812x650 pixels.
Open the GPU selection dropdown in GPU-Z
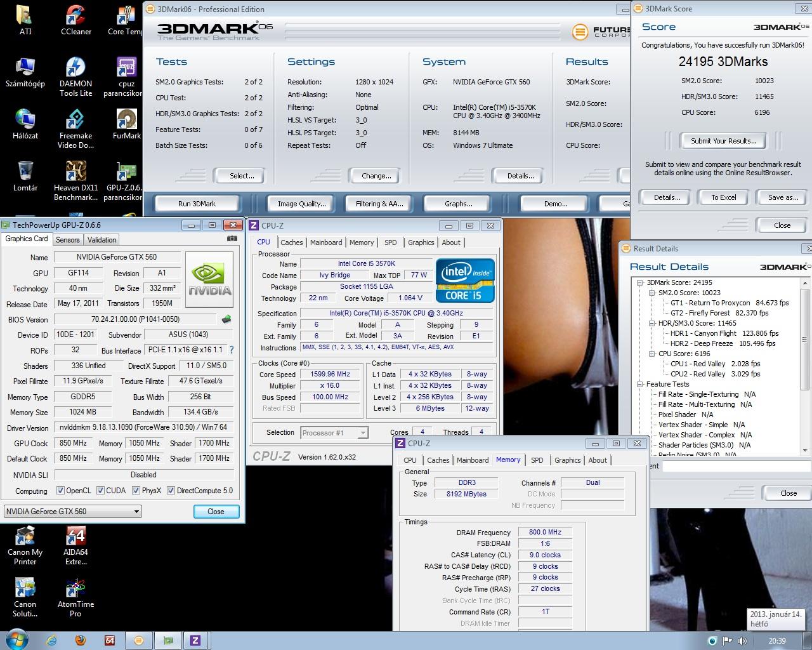click(x=72, y=512)
